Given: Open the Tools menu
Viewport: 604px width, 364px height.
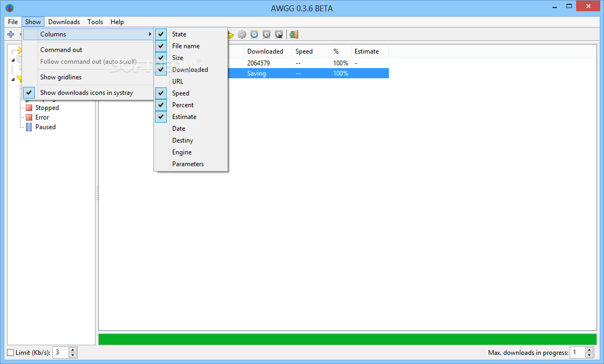Looking at the screenshot, I should tap(95, 22).
